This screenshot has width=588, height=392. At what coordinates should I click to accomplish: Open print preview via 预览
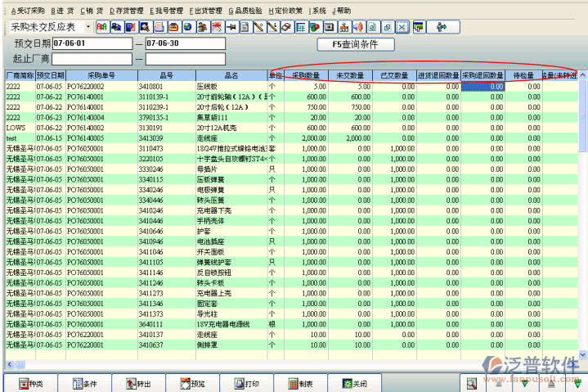pyautogui.click(x=191, y=383)
